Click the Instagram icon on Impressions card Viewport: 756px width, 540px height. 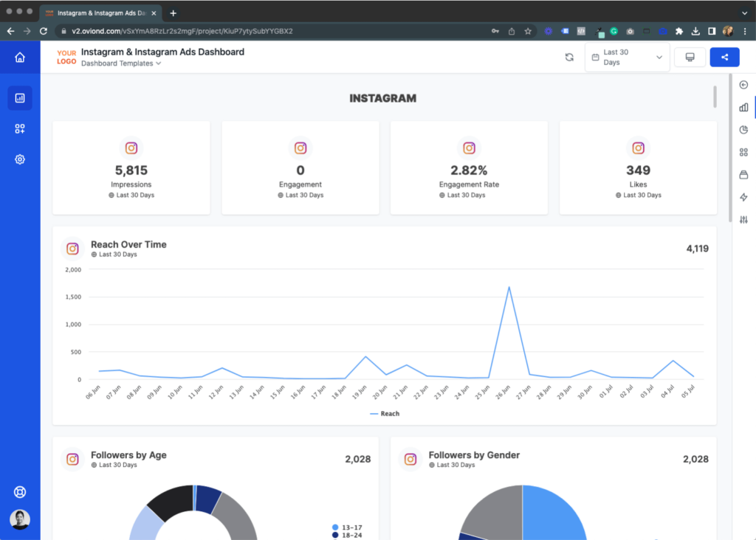[131, 148]
